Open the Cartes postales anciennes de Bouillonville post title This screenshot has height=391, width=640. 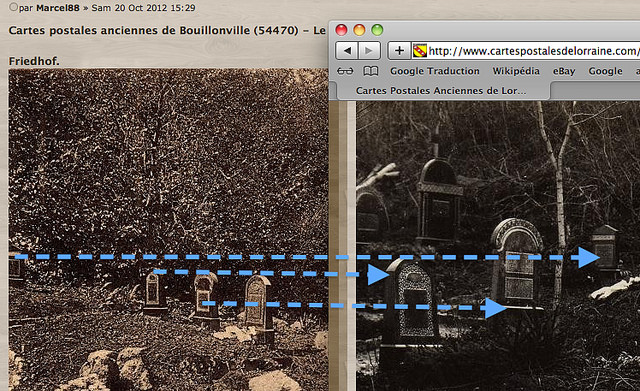point(167,31)
